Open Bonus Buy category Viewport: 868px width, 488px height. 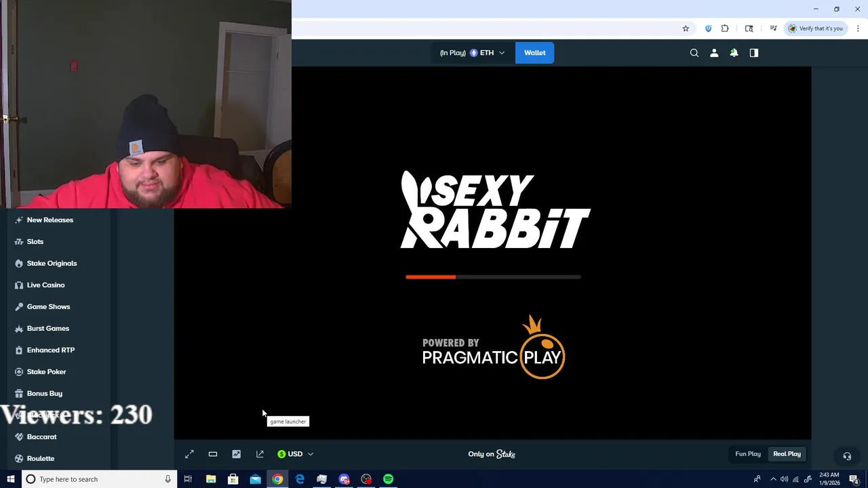click(44, 393)
